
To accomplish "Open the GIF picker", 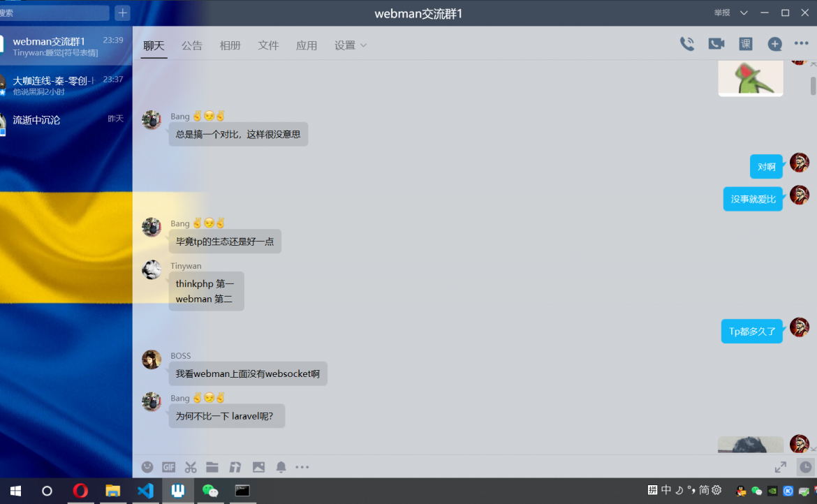I will [x=168, y=467].
